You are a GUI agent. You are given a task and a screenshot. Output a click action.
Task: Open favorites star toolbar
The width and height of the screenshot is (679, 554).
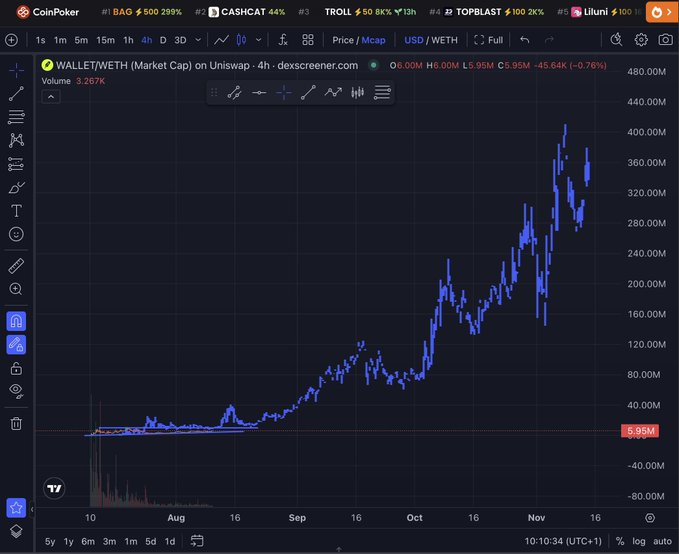click(16, 508)
